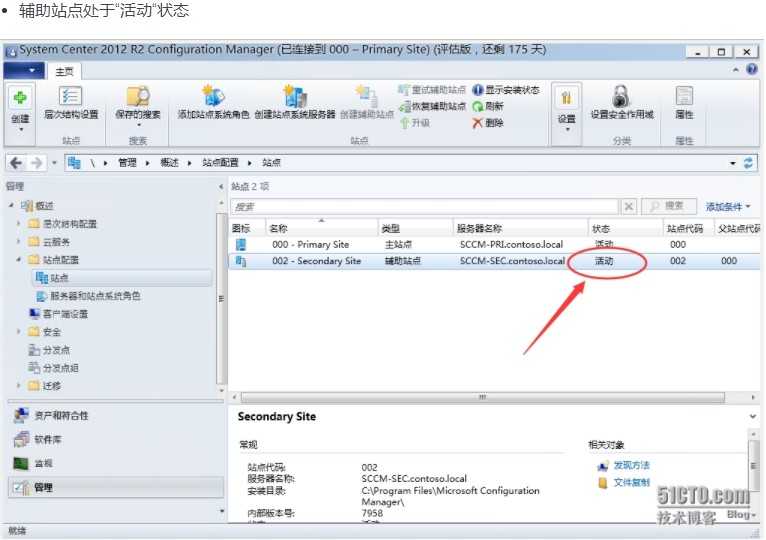Viewport: 766px width, 540px height.
Task: Collapse the 概述 (Overview) tree node
Action: tap(11, 205)
